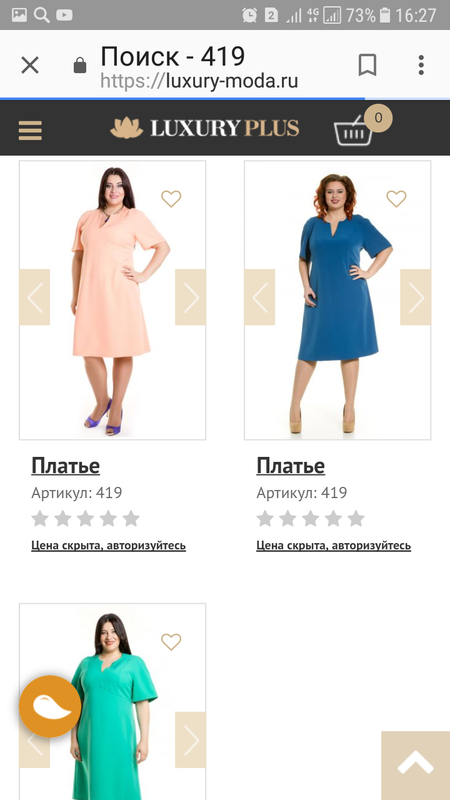The image size is (450, 800).
Task: Show next photo of green dress
Action: [190, 740]
